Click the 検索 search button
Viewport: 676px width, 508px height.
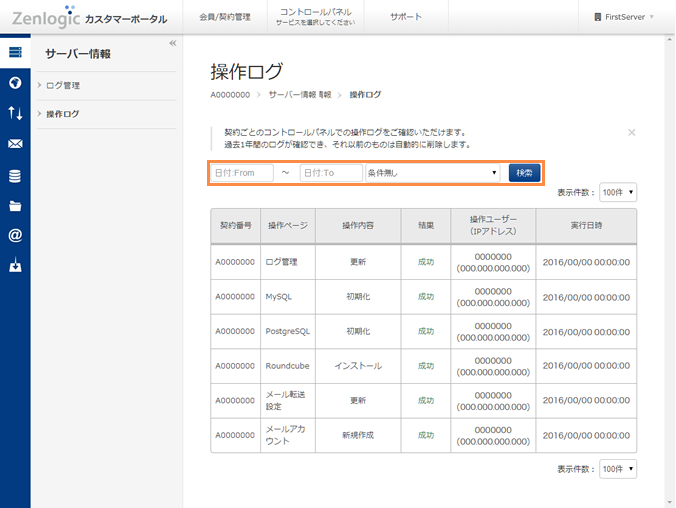pyautogui.click(x=525, y=173)
